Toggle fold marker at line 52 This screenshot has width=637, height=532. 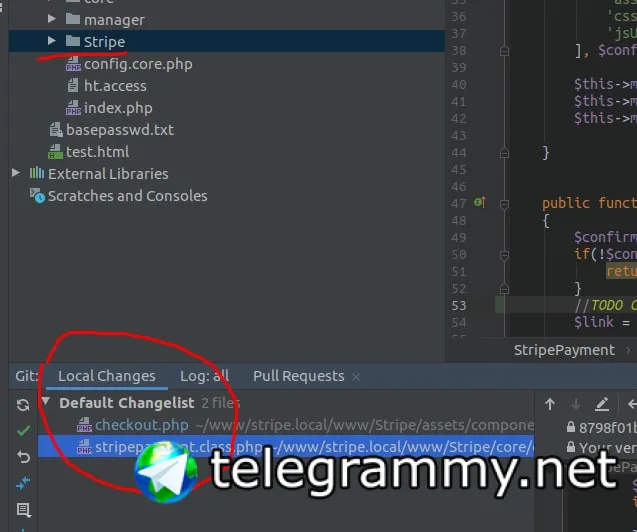pos(504,289)
